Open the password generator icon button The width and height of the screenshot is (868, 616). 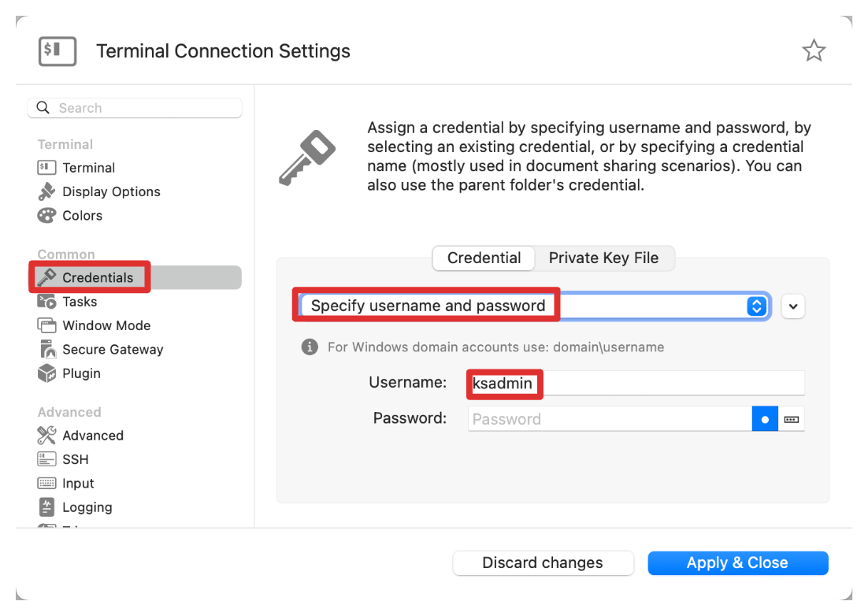click(792, 419)
